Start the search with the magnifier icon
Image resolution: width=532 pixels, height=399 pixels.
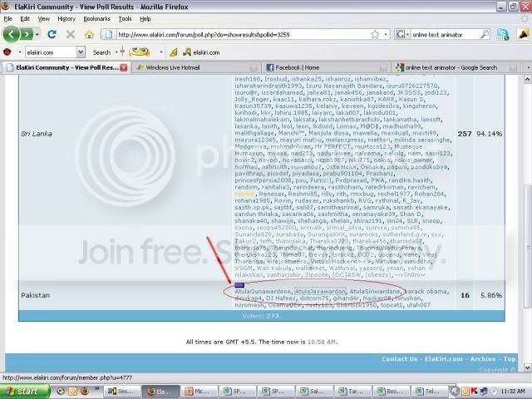coord(485,34)
